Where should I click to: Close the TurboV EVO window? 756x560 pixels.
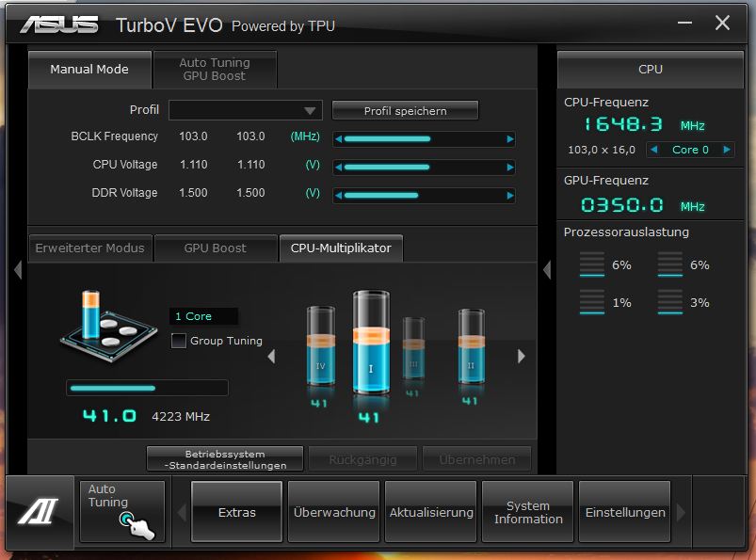722,23
